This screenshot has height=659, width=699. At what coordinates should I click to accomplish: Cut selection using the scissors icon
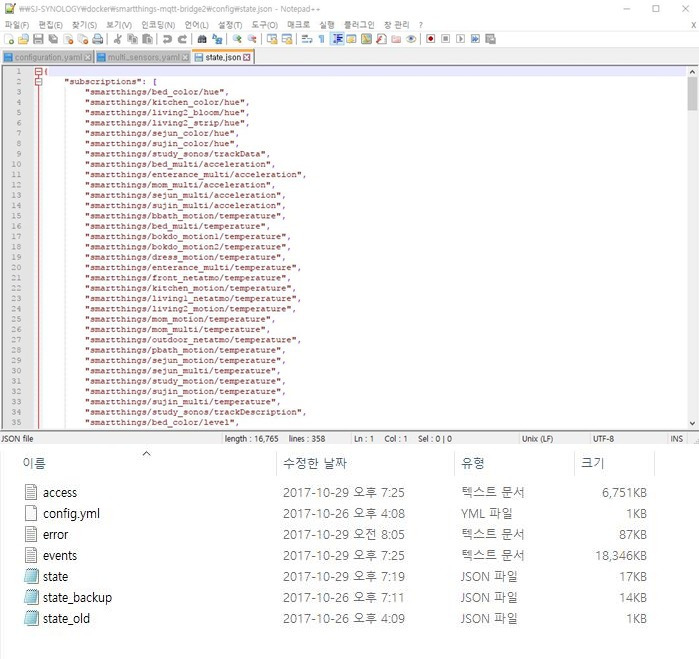point(118,39)
